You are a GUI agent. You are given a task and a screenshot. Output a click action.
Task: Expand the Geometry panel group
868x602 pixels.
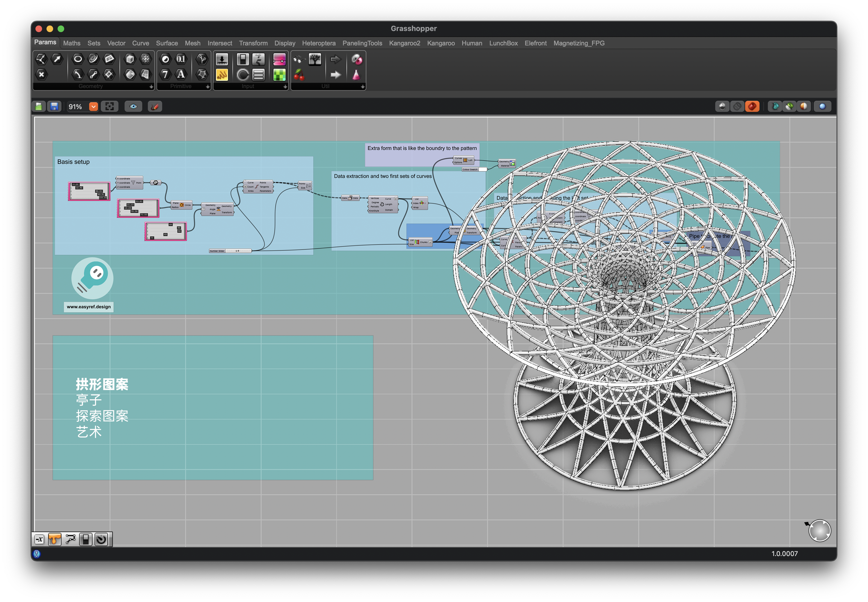pos(151,87)
